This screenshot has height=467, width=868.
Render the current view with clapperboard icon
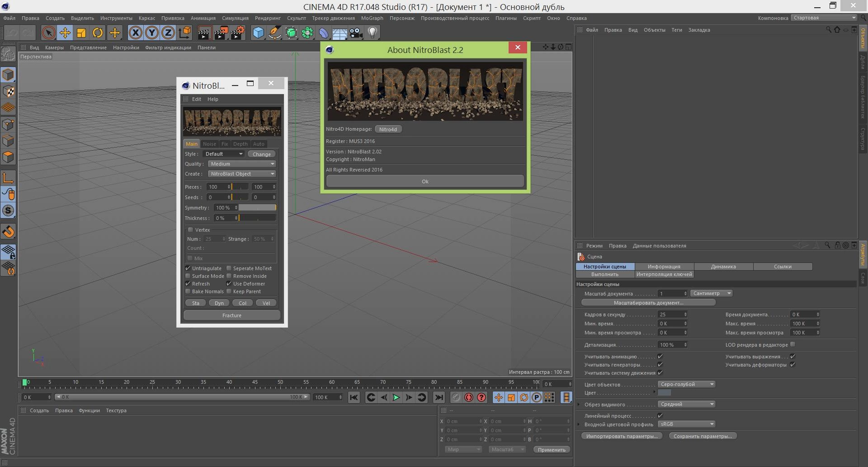(x=204, y=33)
